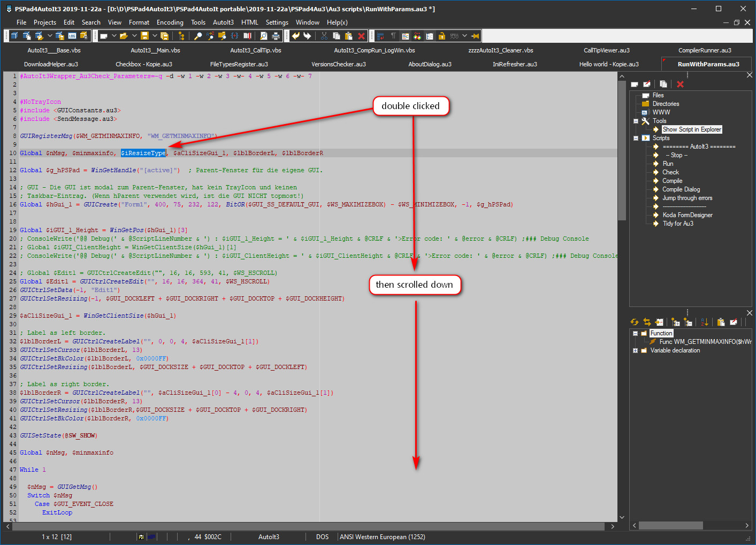
Task: Collapse the Scripts tree node
Action: click(636, 138)
